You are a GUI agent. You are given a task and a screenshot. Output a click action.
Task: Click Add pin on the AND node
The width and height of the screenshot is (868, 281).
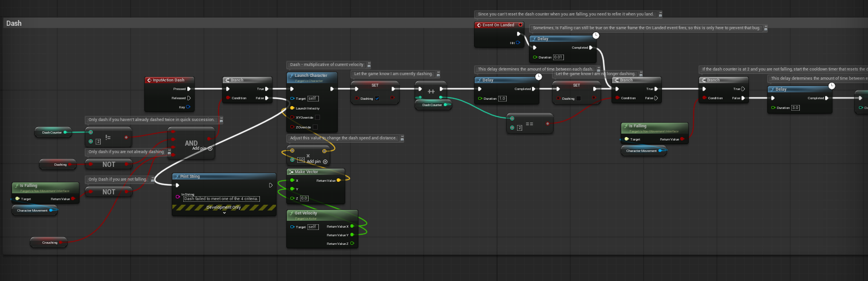point(203,148)
